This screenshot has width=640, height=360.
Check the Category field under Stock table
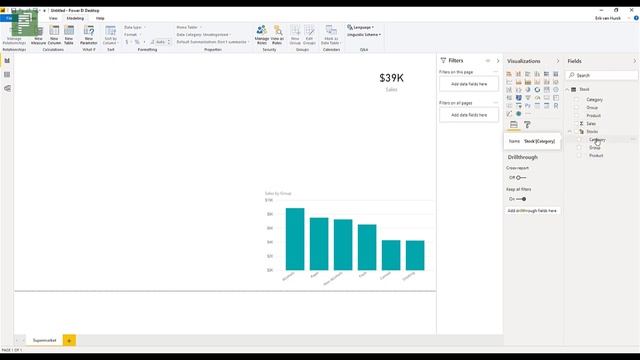[x=577, y=100]
